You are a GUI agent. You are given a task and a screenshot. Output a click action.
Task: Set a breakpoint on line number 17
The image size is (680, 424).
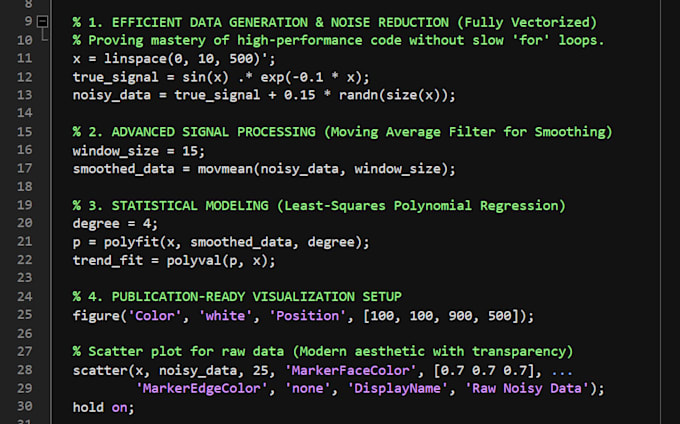point(24,168)
